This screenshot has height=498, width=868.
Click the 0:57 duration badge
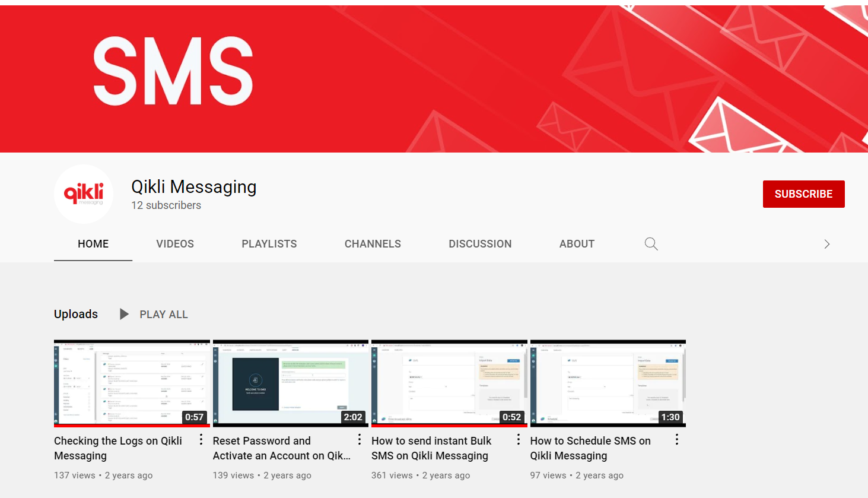coord(195,417)
